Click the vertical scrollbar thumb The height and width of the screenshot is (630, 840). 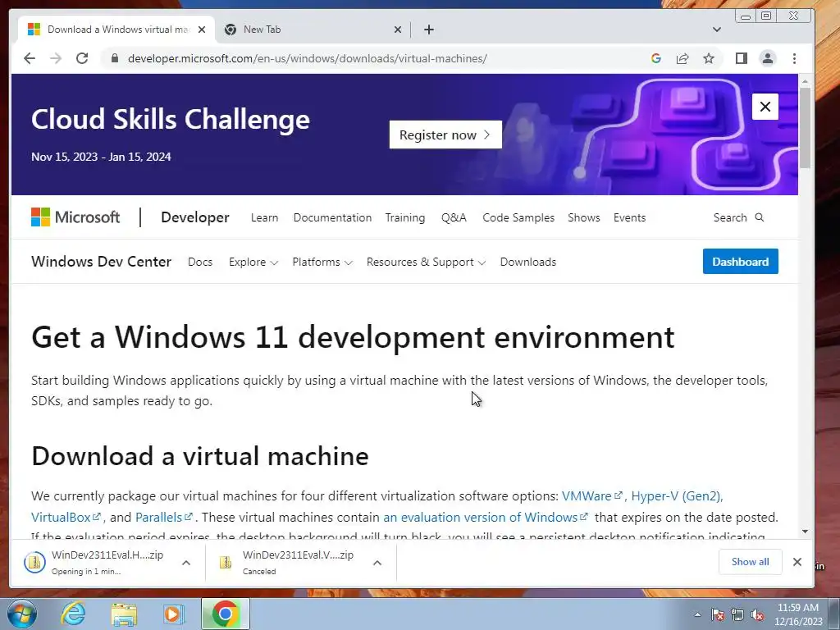point(806,128)
